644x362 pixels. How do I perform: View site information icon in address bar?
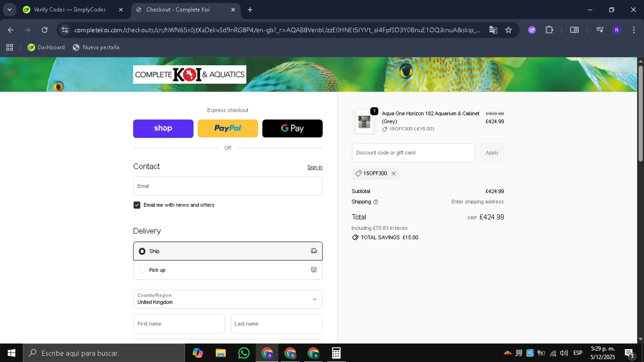coord(65,30)
